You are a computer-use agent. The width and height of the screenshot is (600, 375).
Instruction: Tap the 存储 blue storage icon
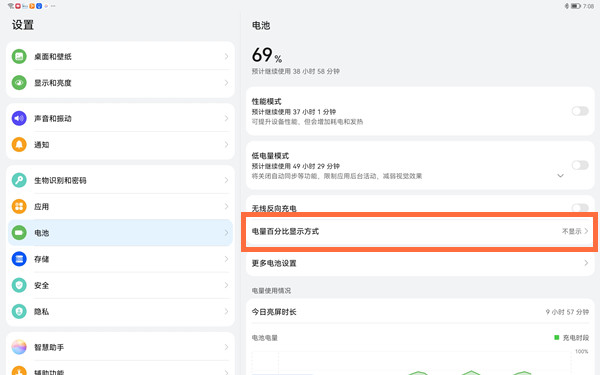click(x=19, y=259)
